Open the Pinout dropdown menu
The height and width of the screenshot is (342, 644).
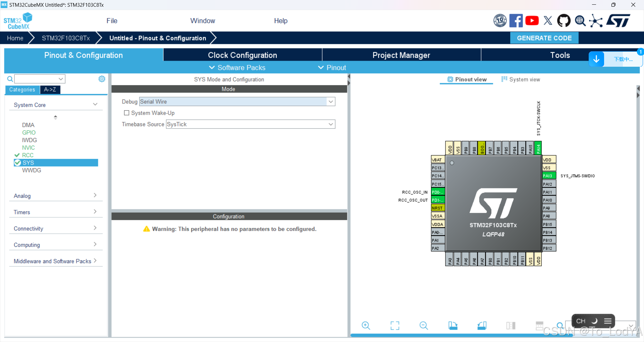point(332,68)
